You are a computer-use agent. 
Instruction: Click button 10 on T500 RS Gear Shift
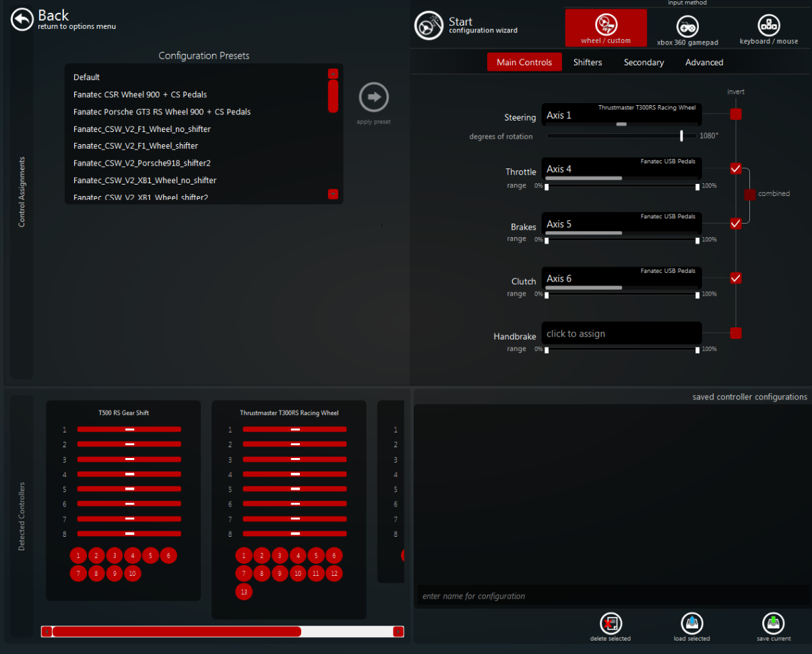(133, 574)
